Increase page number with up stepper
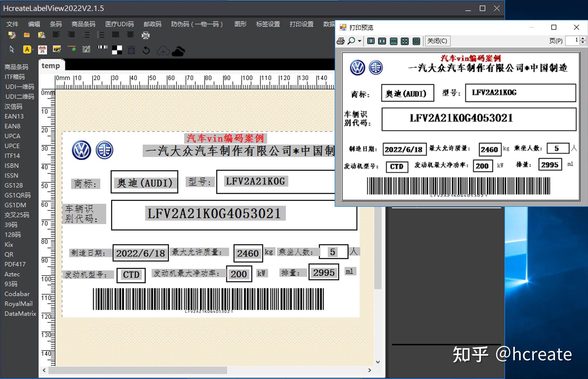 coord(583,38)
